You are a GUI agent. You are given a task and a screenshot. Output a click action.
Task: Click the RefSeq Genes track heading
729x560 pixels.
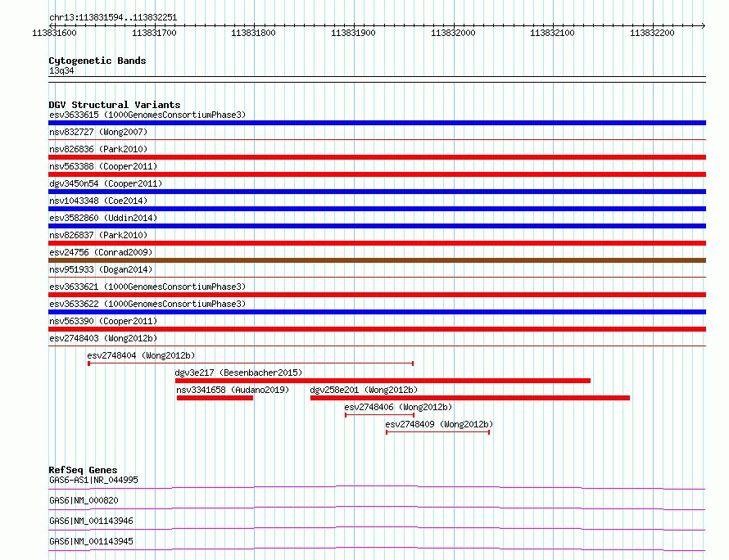(83, 470)
